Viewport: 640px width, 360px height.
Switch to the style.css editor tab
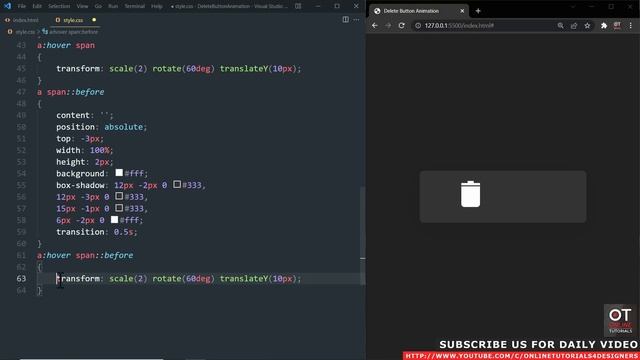coord(73,20)
